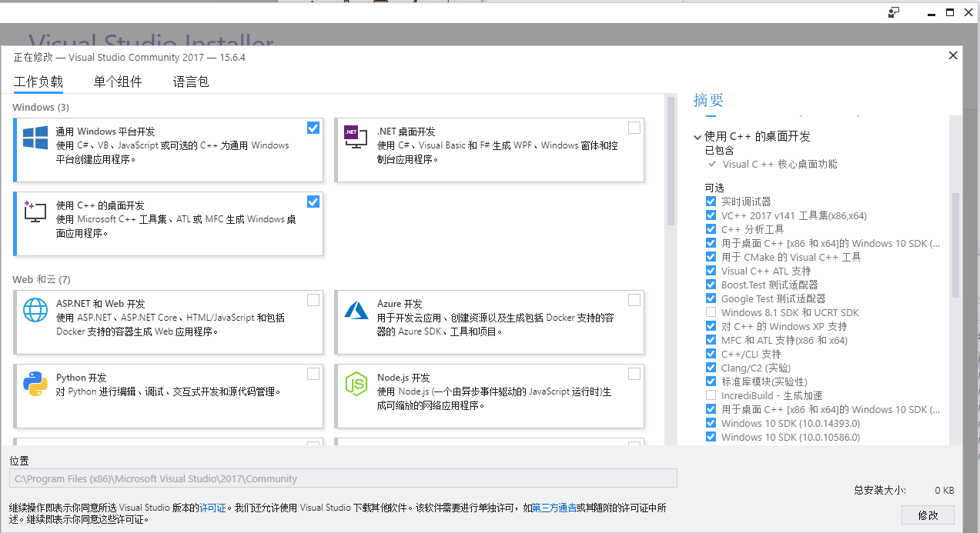This screenshot has width=980, height=533.
Task: Toggle 用于 CMake 的 Visual C++ 工具 checkbox
Action: pyautogui.click(x=711, y=257)
